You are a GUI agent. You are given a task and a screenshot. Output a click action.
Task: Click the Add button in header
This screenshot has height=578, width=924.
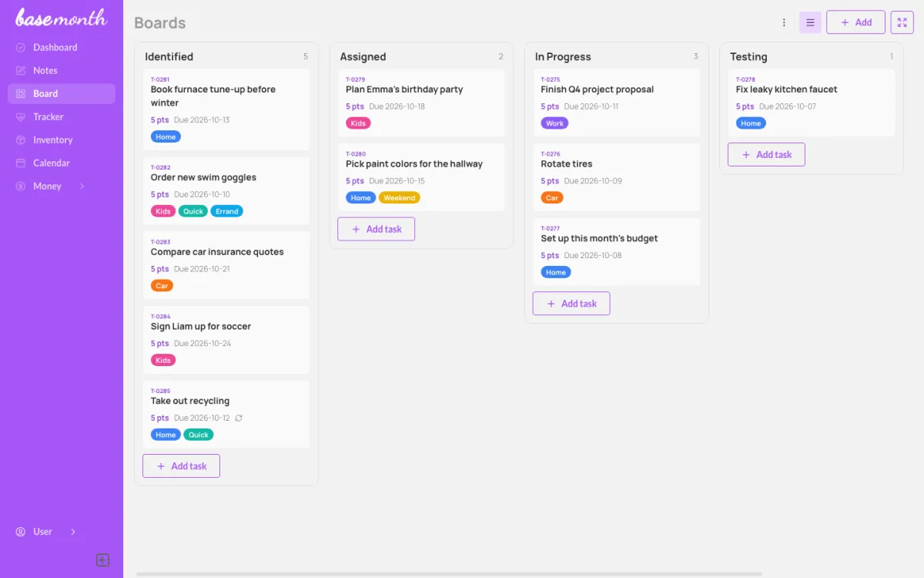point(855,22)
